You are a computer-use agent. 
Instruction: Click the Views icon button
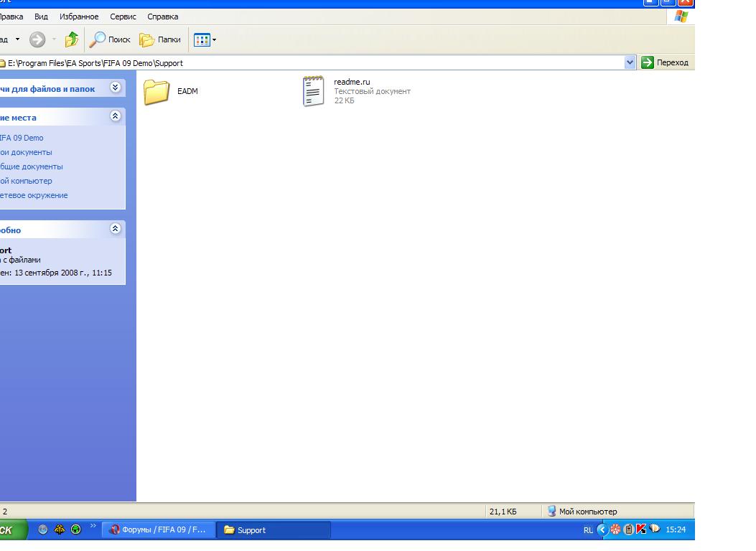point(202,40)
